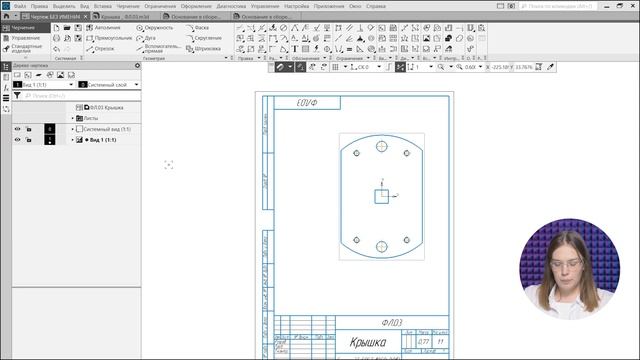Click the black color box of Вид 1 row
640x360 pixels.
tap(49, 140)
